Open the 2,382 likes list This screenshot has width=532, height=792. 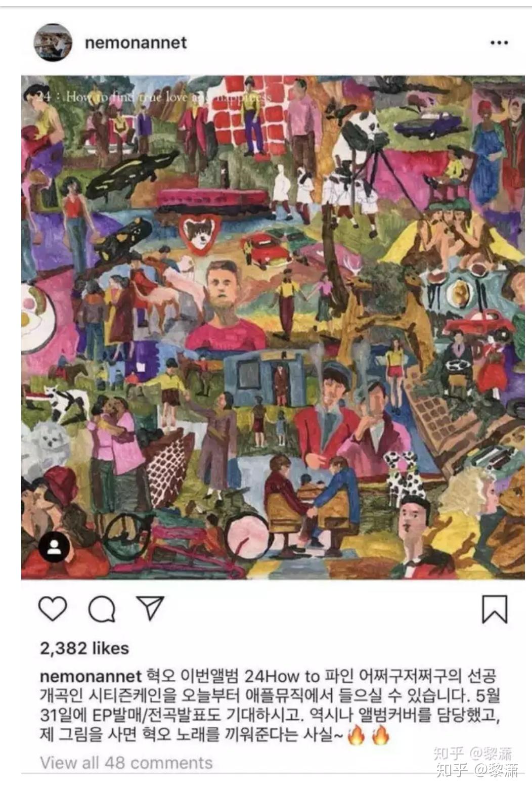point(84,648)
